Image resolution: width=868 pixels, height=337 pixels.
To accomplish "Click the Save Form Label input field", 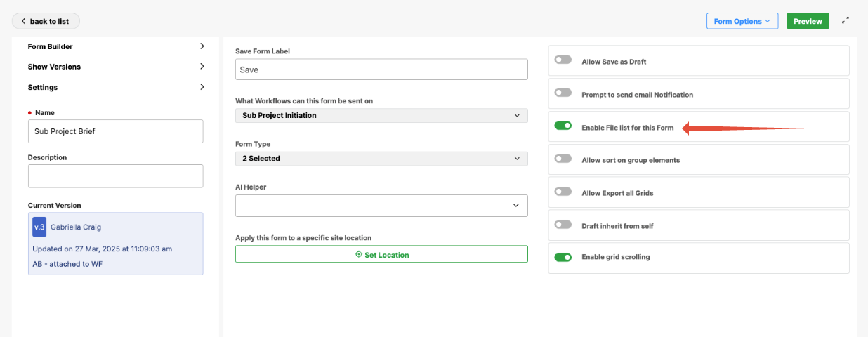I will pyautogui.click(x=381, y=70).
